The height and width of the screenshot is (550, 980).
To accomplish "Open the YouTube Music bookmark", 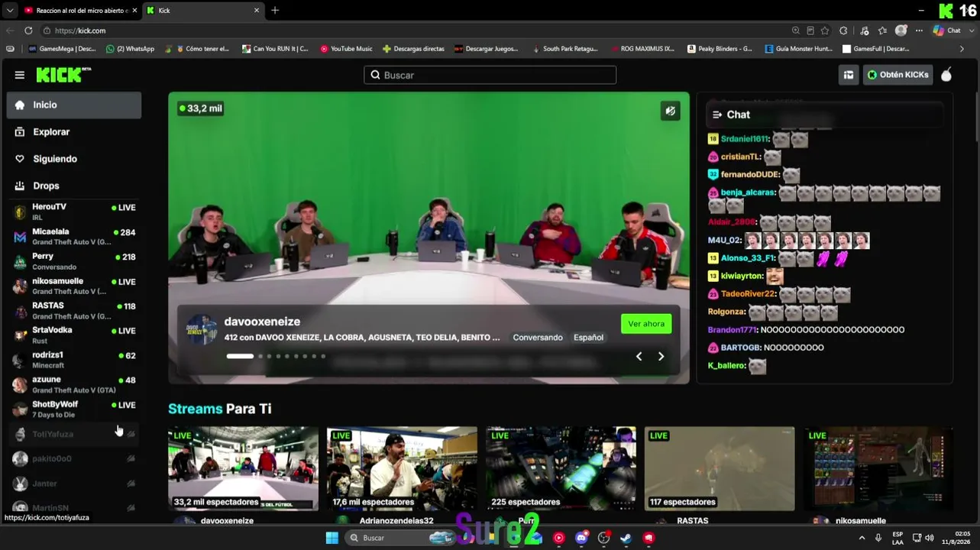I will (x=346, y=49).
